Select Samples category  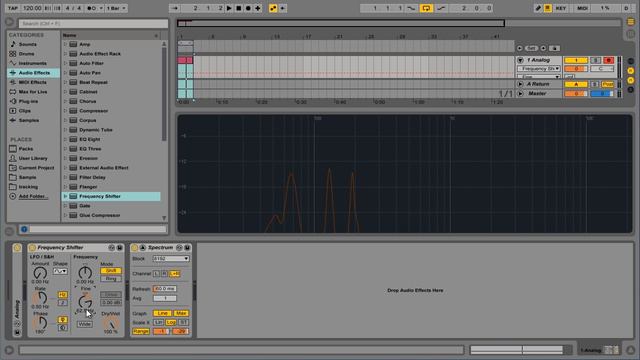(x=29, y=120)
